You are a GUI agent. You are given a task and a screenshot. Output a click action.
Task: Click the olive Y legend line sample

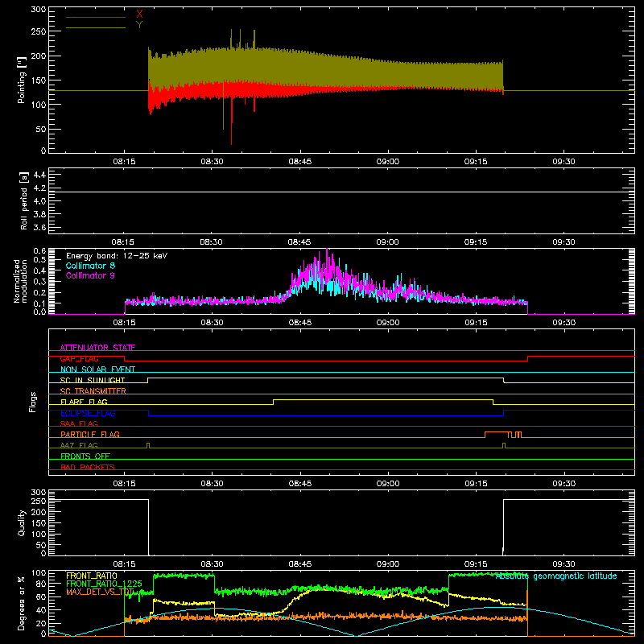pos(96,28)
